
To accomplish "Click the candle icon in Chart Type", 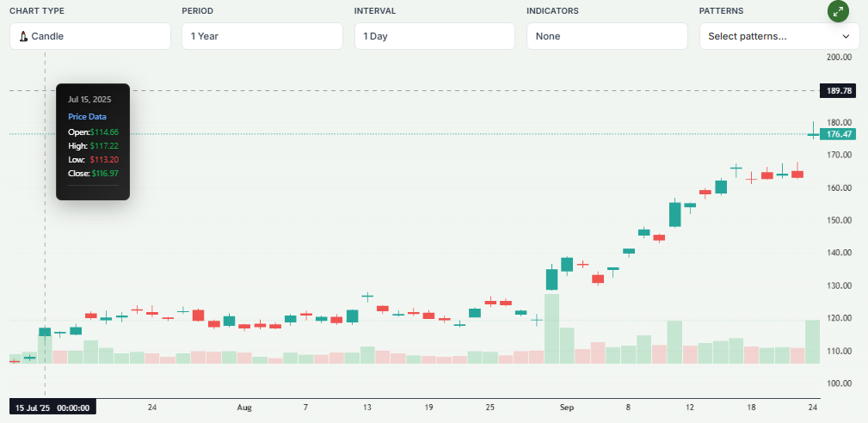I will [x=23, y=36].
